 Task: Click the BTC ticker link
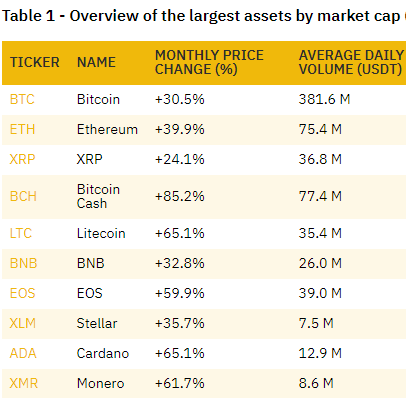pos(22,99)
